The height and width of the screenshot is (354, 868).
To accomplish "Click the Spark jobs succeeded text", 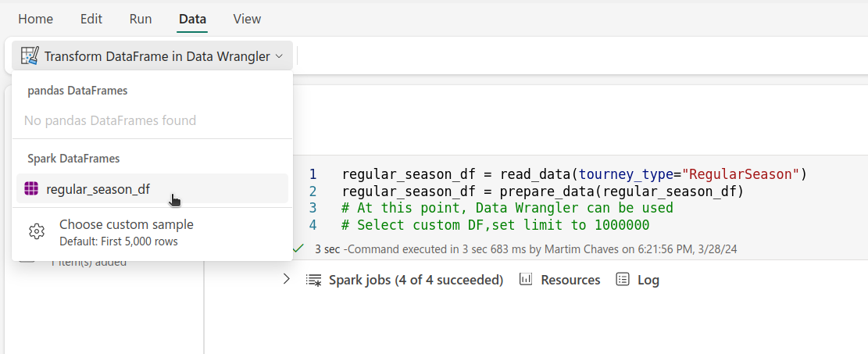I will [x=416, y=280].
